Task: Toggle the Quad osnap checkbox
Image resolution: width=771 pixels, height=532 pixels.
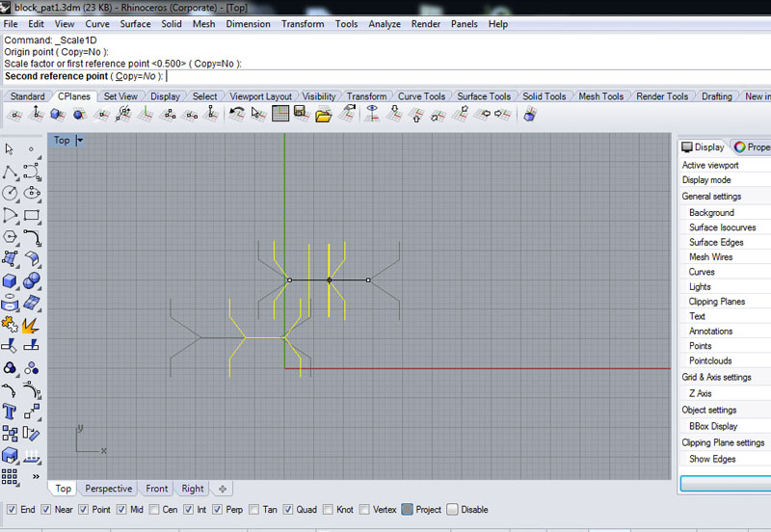Action: pyautogui.click(x=288, y=510)
